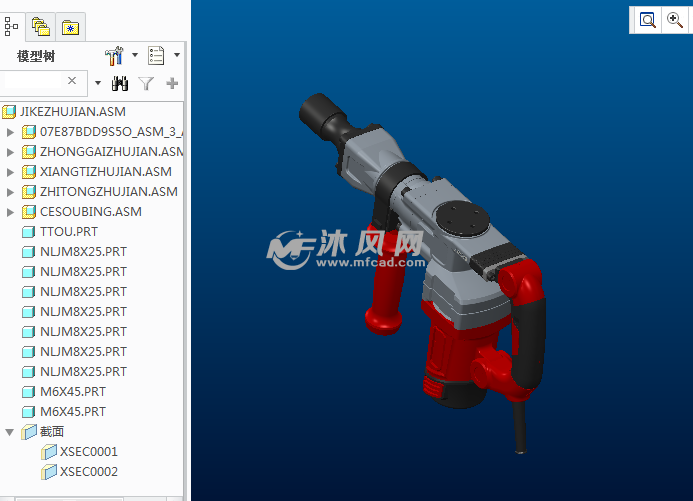Click the plus add icon
Screen dimensions: 693x501
172,83
